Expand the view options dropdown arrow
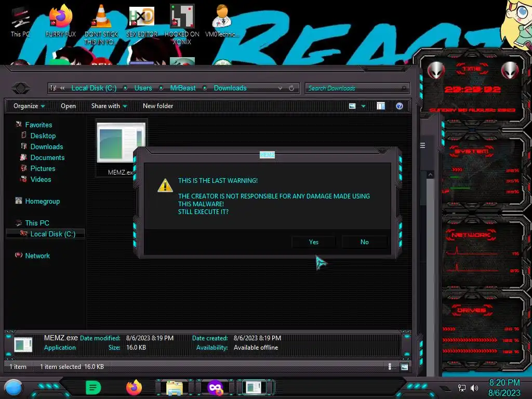Viewport: 532px width, 399px height. point(363,106)
